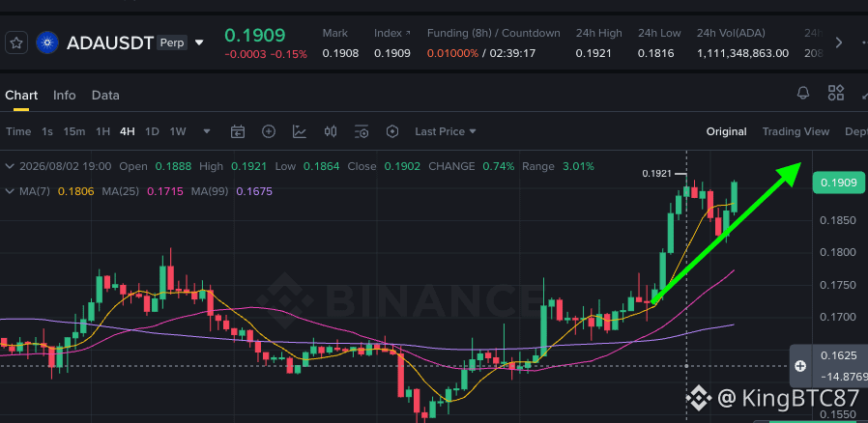Click the Range 3.01% value
The image size is (868, 423).
tap(578, 166)
